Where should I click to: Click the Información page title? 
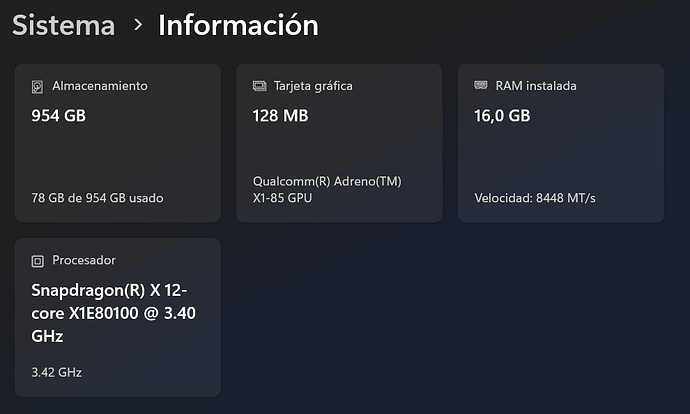[238, 25]
